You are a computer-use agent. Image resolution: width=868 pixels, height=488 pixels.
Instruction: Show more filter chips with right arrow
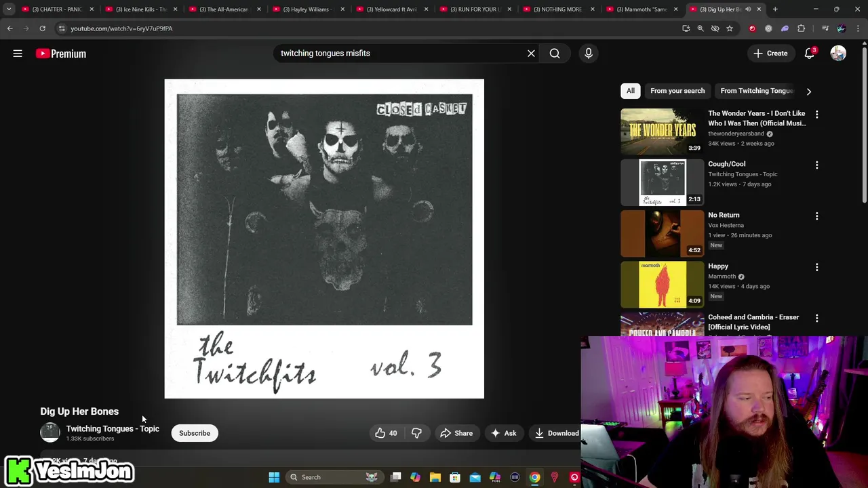pyautogui.click(x=808, y=91)
